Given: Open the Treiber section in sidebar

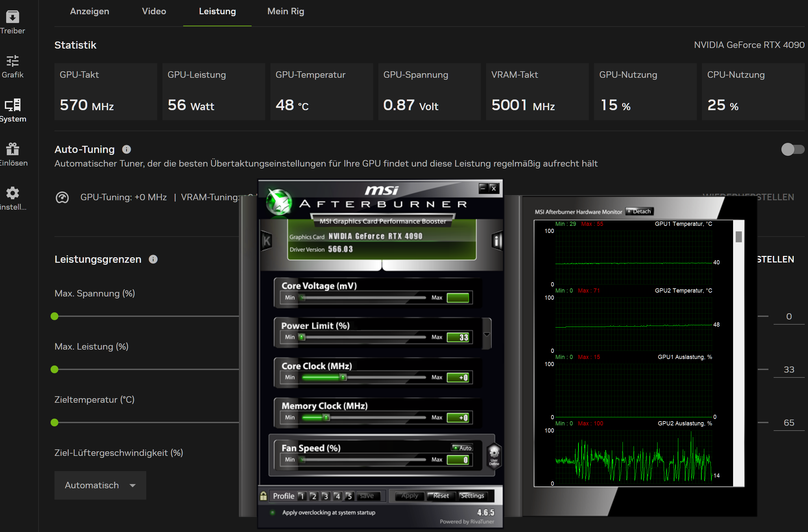Looking at the screenshot, I should point(13,22).
